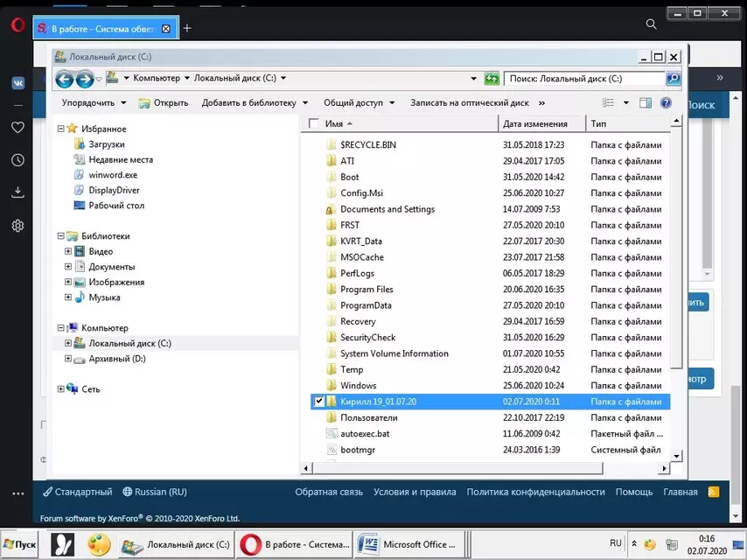Screen dimensions: 747x560
Task: Click the RSS feed icon in forum footer
Action: (x=713, y=492)
